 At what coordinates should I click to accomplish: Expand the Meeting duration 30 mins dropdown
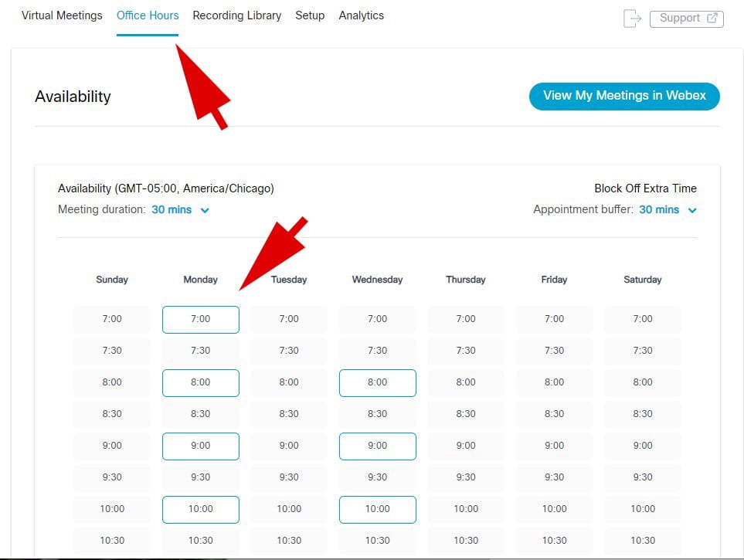(180, 210)
